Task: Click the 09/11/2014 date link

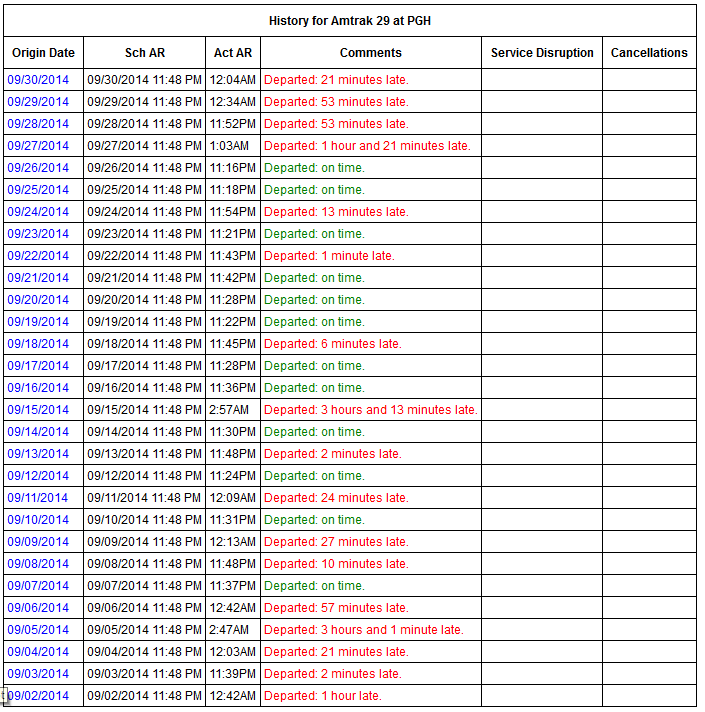Action: click(38, 498)
